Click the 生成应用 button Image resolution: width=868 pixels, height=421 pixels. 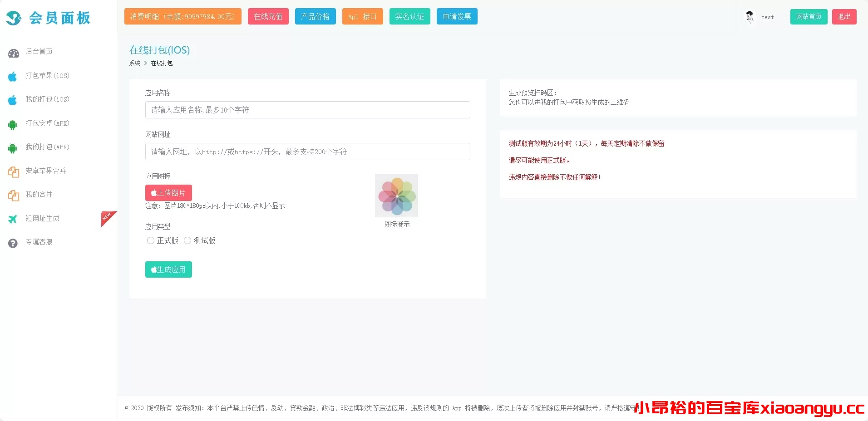[168, 269]
